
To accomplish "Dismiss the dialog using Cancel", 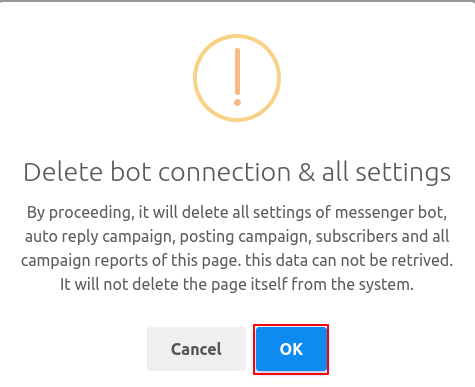I will [196, 349].
